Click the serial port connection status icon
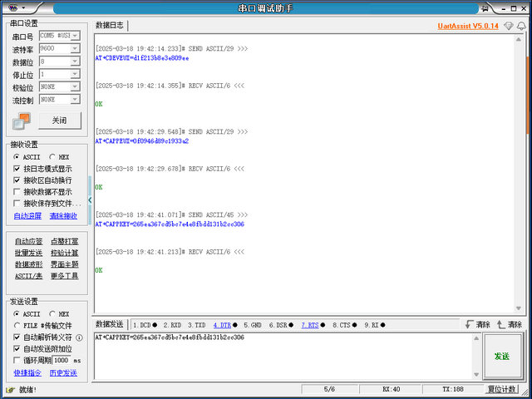This screenshot has height=399, width=532. tap(21, 121)
